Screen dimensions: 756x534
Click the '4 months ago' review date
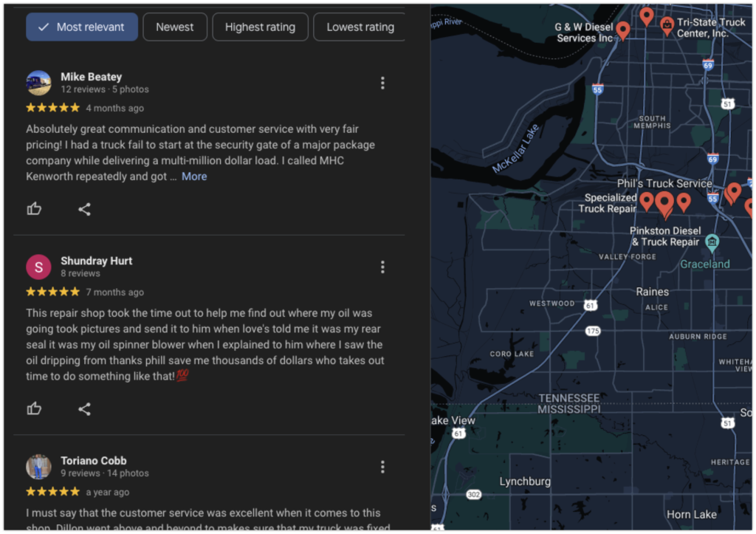coord(114,108)
